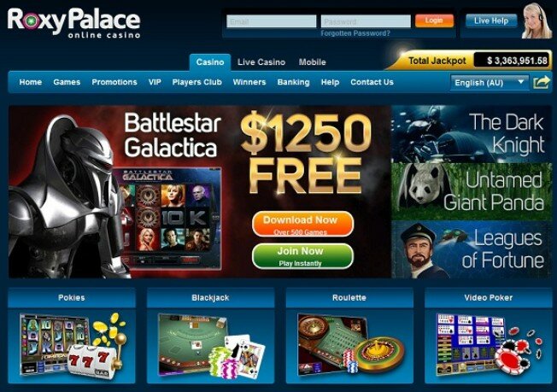Open the Roulette wheel image
This screenshot has height=392, width=557.
pyautogui.click(x=350, y=344)
